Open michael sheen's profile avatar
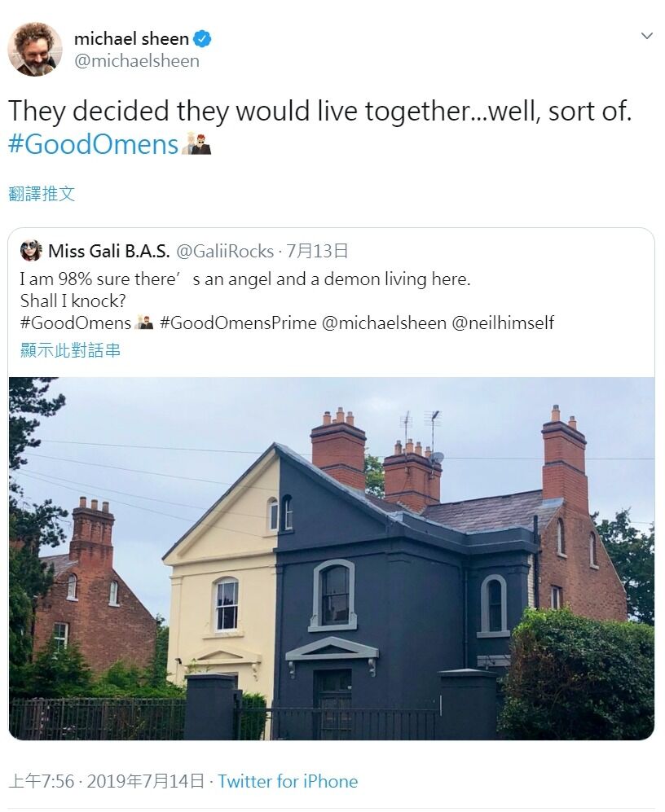This screenshot has height=812, width=665. coord(35,49)
